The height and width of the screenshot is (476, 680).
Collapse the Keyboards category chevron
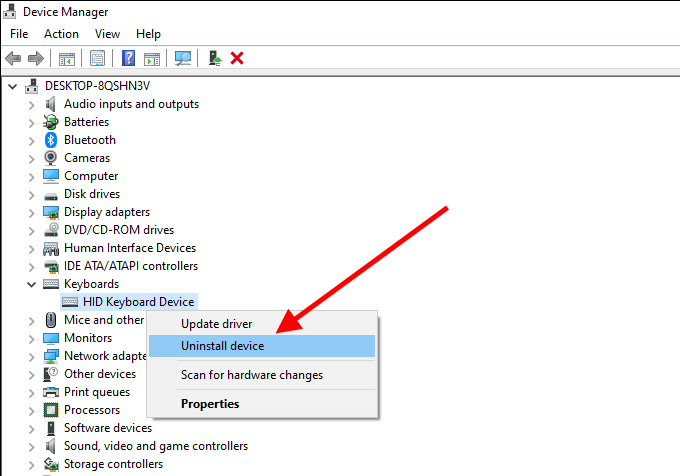click(31, 284)
